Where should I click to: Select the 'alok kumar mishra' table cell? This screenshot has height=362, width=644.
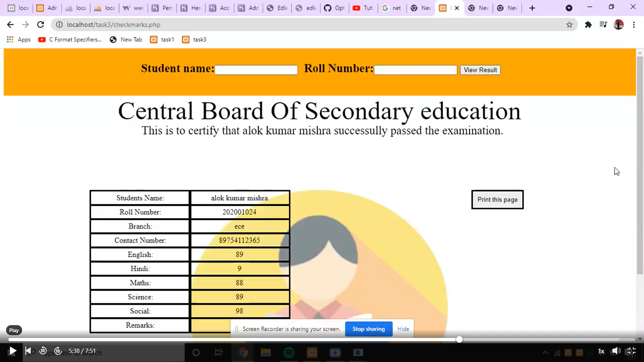coord(239,198)
